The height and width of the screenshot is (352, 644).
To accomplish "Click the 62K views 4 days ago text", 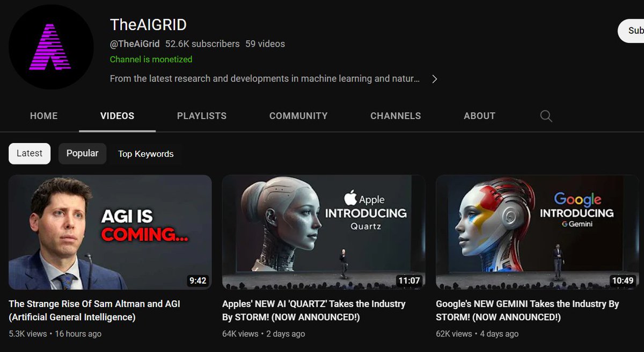I will (477, 334).
